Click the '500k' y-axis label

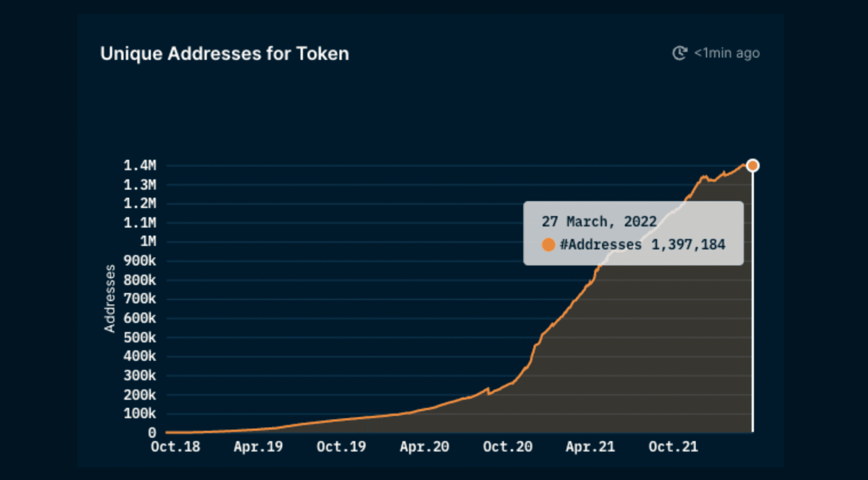pos(140,337)
